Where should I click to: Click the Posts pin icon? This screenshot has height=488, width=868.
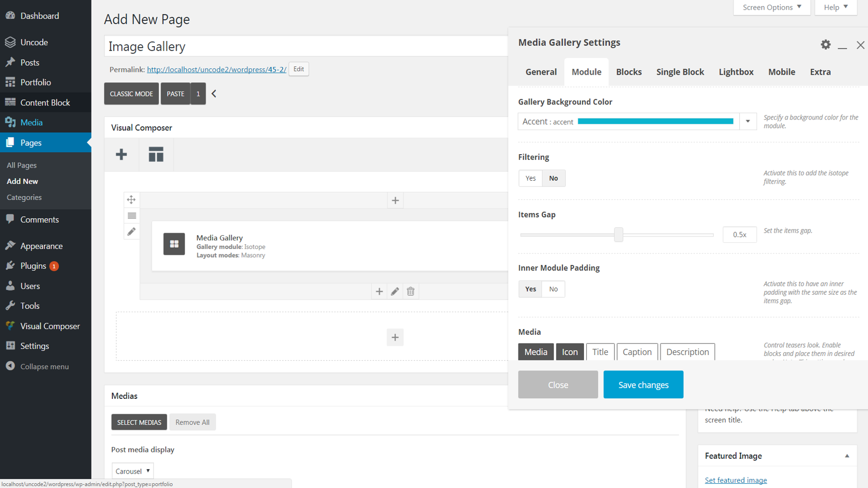click(10, 63)
